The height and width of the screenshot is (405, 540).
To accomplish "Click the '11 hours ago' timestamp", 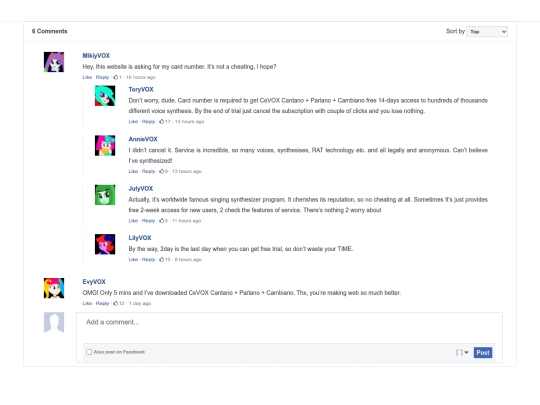I will (186, 221).
